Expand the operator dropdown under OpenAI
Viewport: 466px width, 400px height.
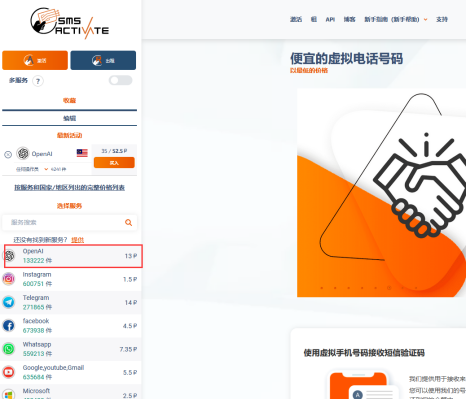pos(46,169)
